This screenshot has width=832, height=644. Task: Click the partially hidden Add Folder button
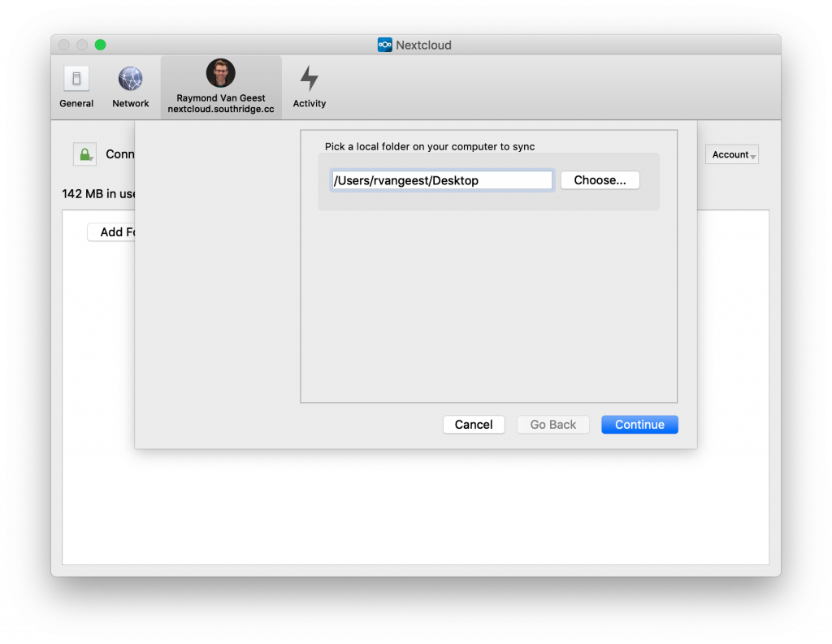pyautogui.click(x=111, y=232)
